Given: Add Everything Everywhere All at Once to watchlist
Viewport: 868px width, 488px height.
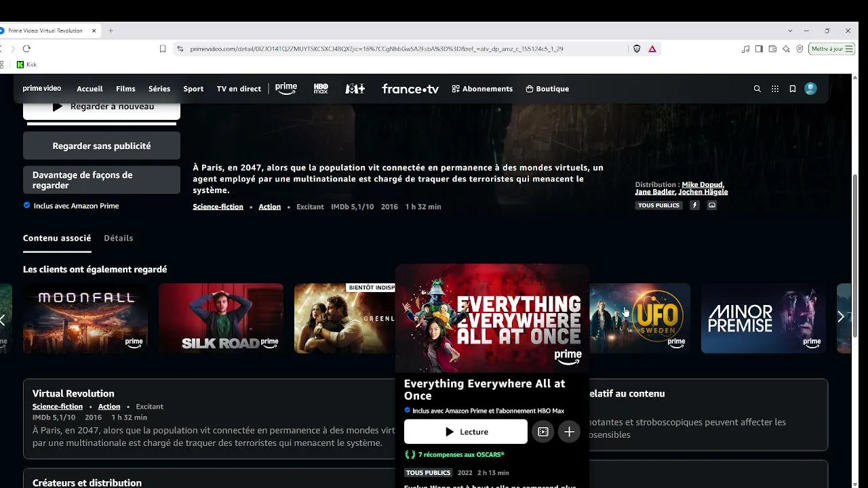Looking at the screenshot, I should point(569,432).
